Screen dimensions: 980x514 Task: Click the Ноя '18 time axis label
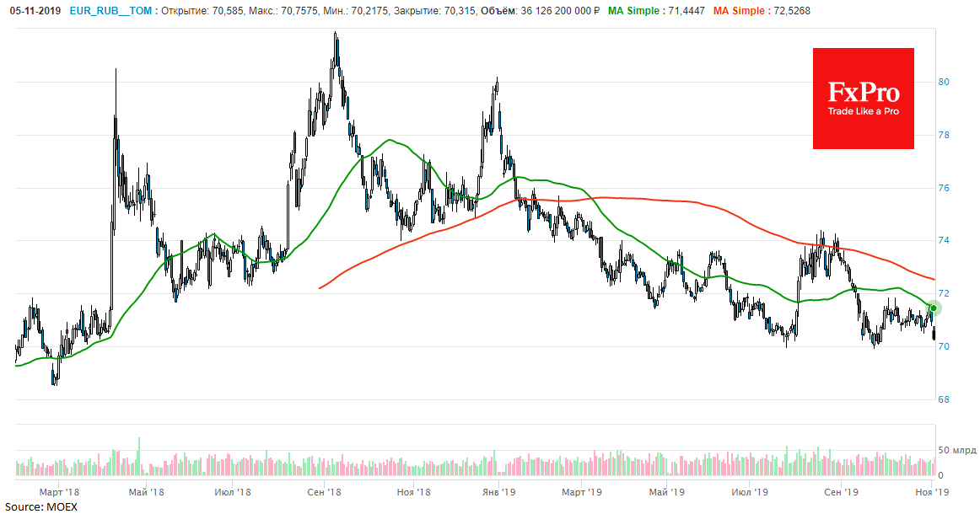[414, 492]
